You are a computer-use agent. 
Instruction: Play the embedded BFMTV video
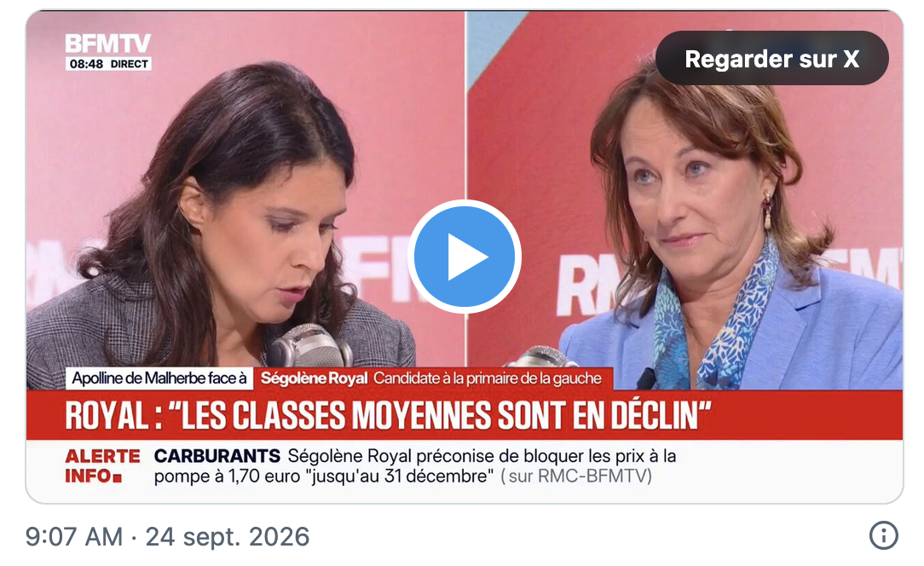point(464,257)
